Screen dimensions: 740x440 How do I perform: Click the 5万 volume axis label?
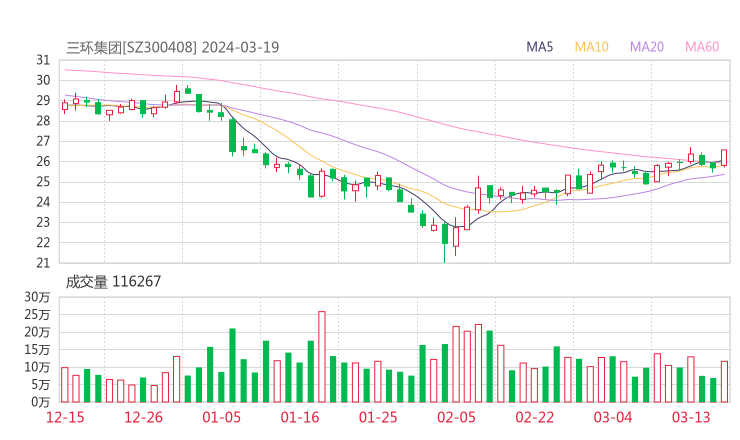tap(41, 385)
